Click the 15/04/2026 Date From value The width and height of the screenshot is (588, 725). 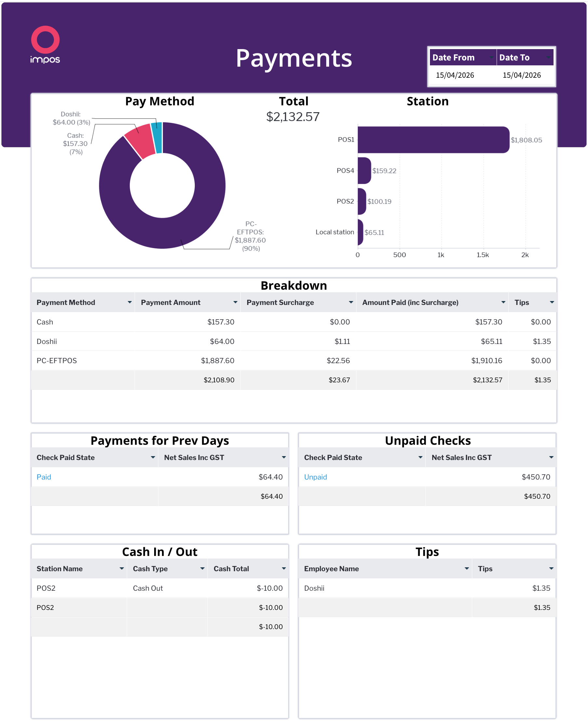pos(455,75)
